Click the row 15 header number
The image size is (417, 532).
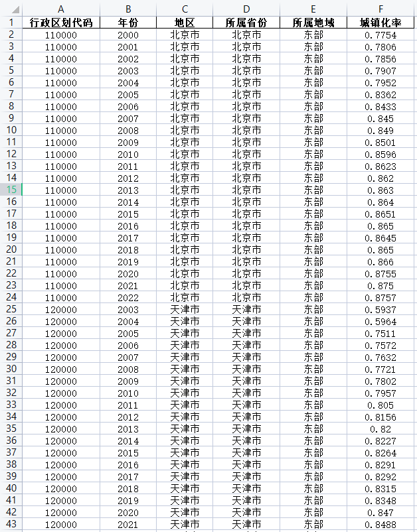click(x=11, y=190)
